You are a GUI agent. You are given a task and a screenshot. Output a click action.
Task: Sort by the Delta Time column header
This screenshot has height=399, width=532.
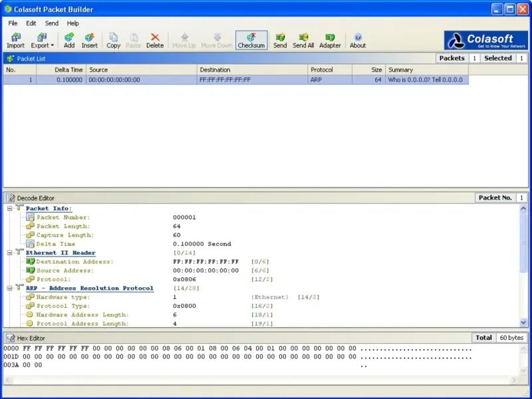pos(61,70)
